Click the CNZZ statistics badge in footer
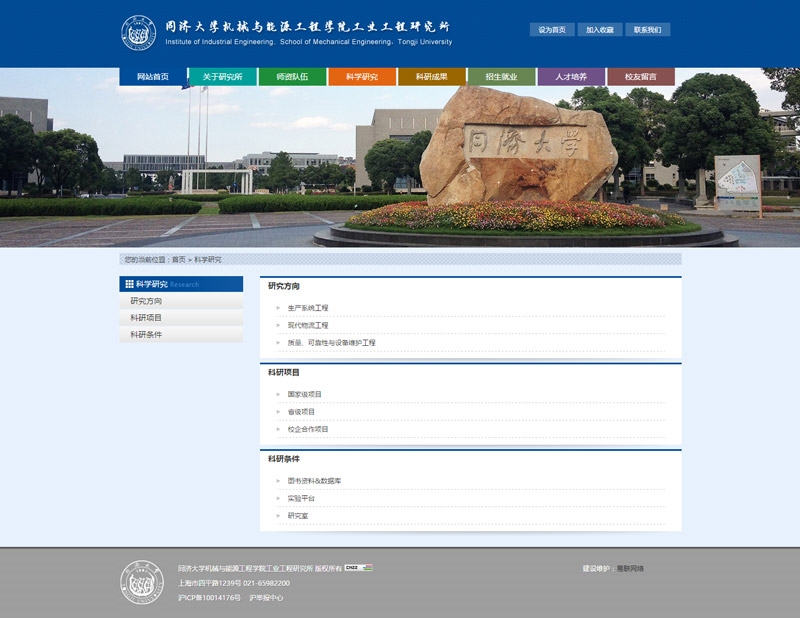 (358, 568)
